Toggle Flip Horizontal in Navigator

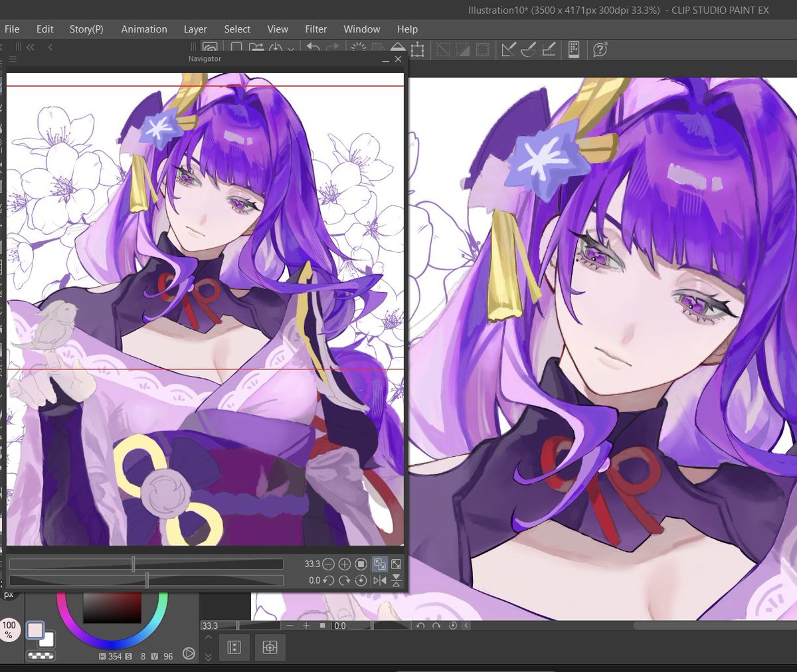point(379,580)
